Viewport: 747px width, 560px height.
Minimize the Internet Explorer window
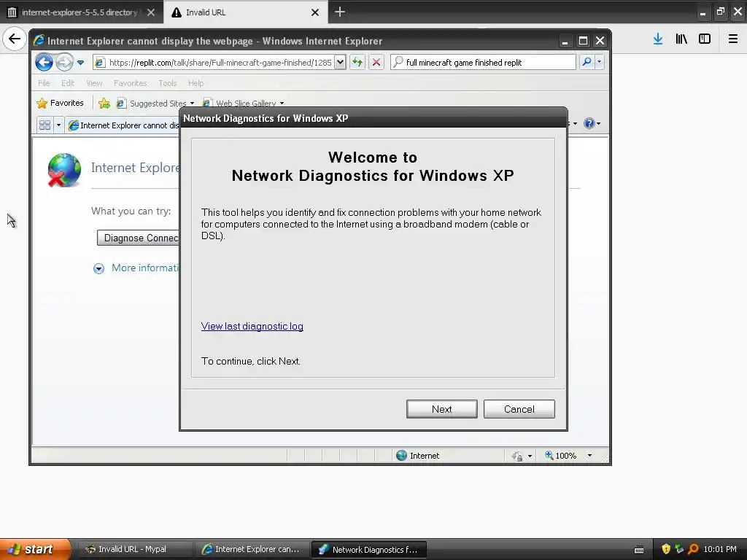565,41
